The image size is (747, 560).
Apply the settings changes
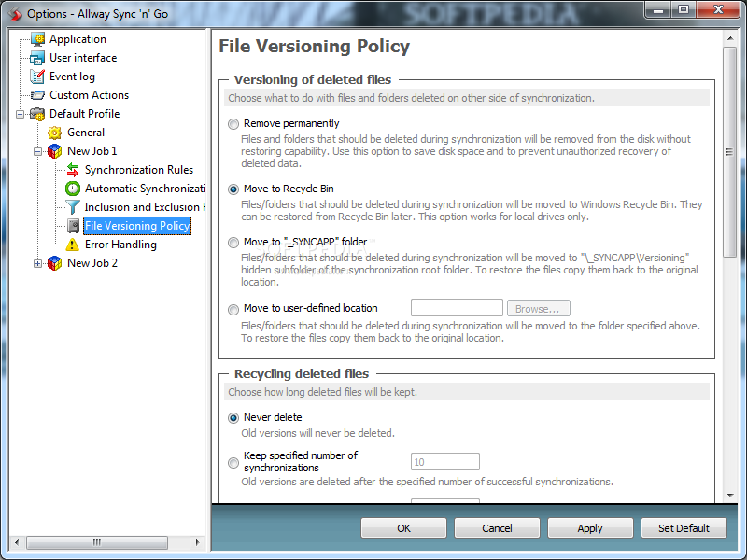[590, 528]
